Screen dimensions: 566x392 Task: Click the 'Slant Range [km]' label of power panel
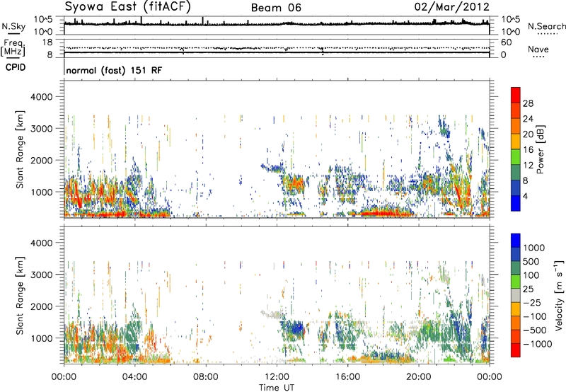[20, 149]
